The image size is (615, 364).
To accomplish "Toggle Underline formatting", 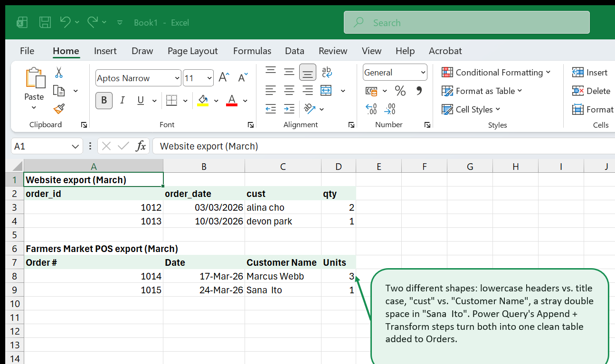I will (x=141, y=100).
